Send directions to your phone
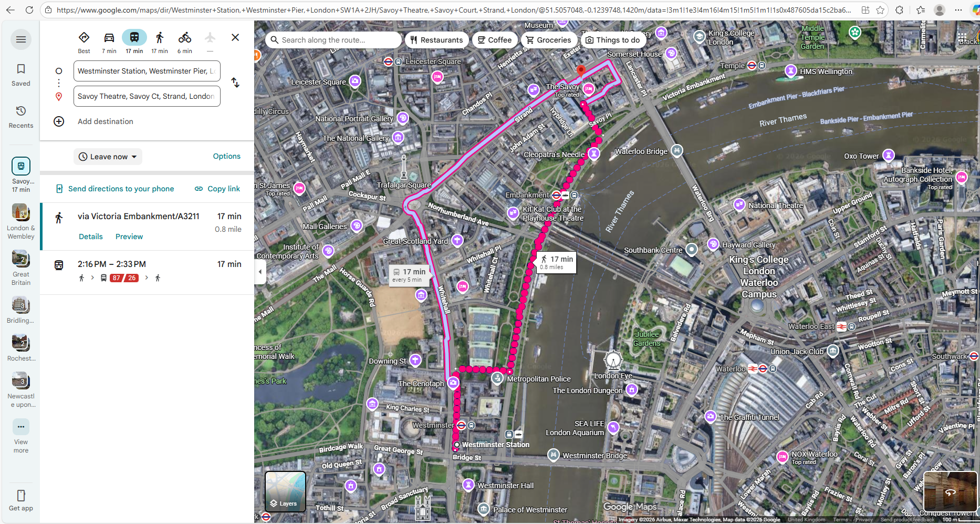Viewport: 980px width, 524px height. pos(115,189)
